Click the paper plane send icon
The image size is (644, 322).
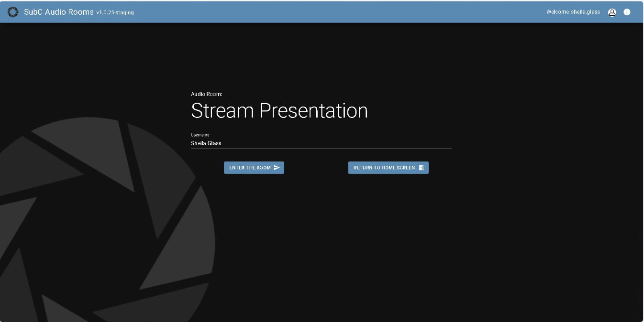(277, 168)
